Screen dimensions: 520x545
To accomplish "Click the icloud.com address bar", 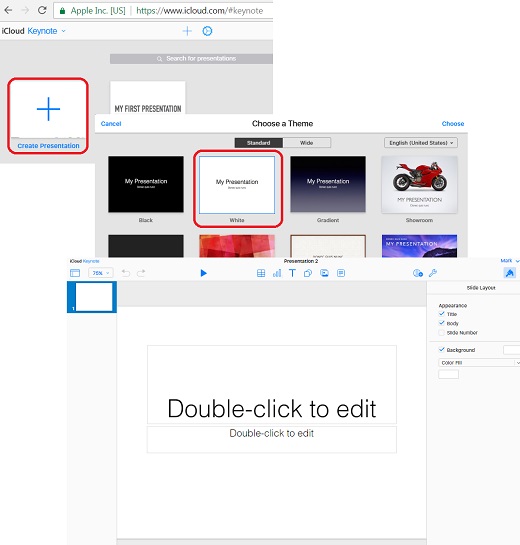I will tap(163, 11).
